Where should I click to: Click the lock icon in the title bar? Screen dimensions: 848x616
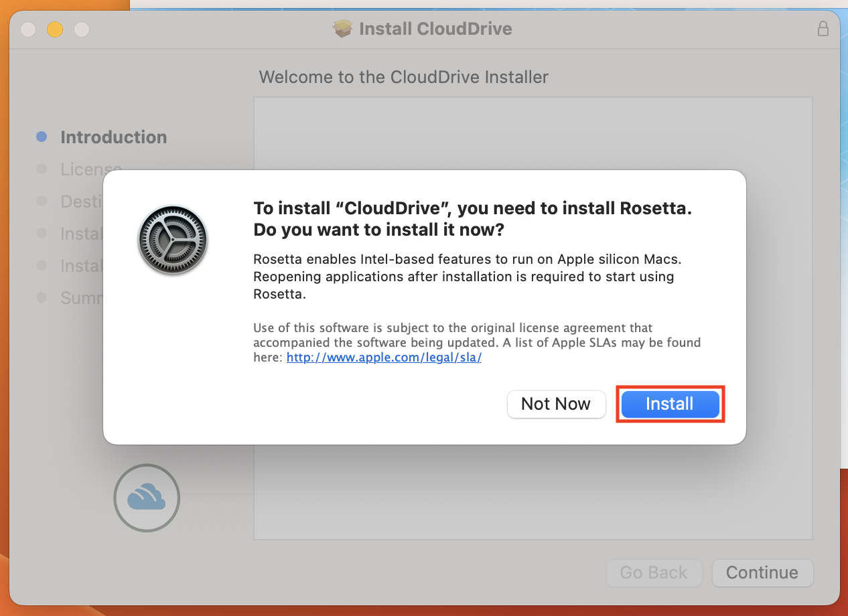click(823, 29)
